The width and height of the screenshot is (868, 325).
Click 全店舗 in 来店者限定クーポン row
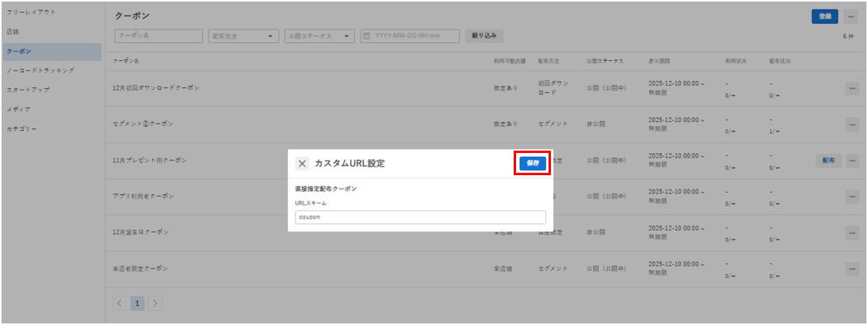503,269
